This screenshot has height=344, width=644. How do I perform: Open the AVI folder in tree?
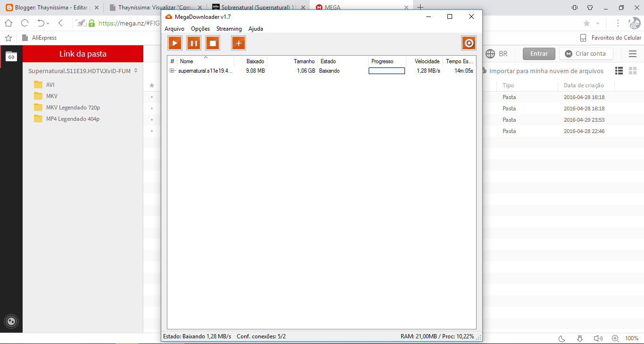pyautogui.click(x=45, y=85)
